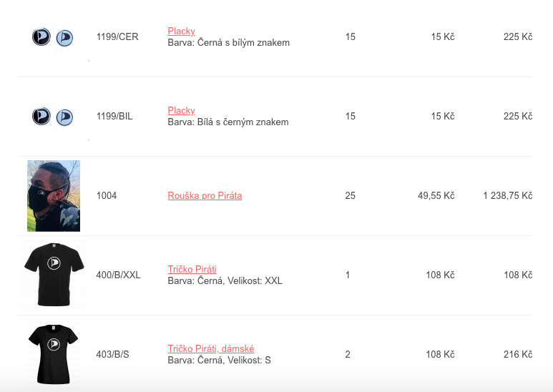Click the black men's t-shirt thumbnail for 400/B/XXL
The width and height of the screenshot is (553, 392).
(x=54, y=275)
